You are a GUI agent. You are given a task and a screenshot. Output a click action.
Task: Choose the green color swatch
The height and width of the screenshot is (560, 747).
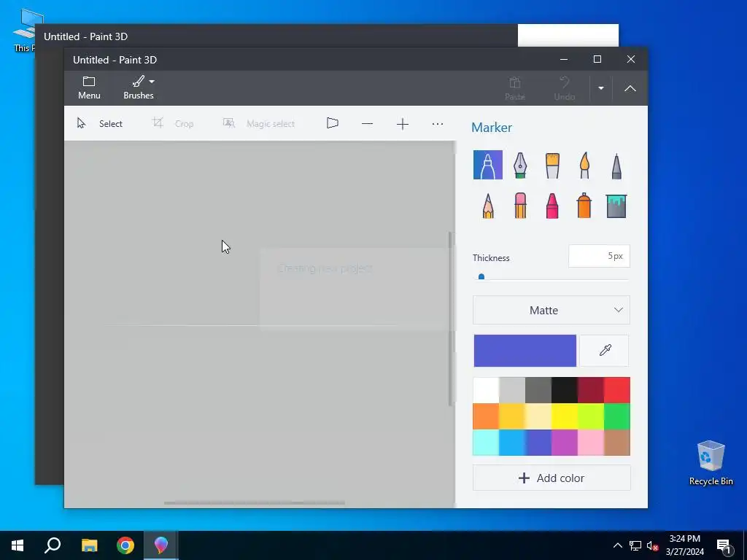(617, 416)
